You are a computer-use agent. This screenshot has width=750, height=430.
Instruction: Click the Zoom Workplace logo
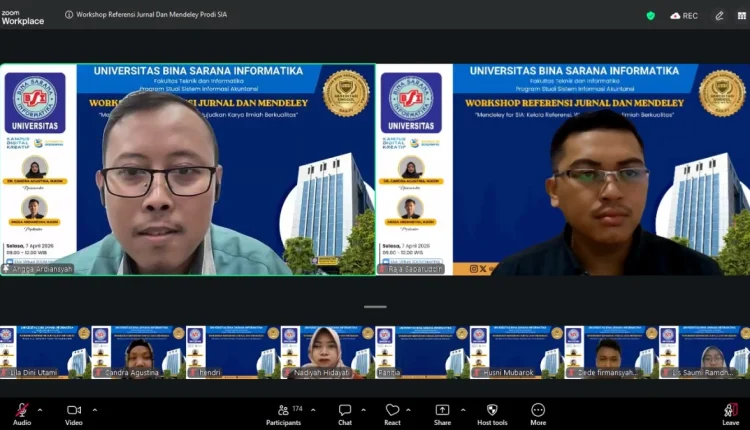tap(22, 17)
